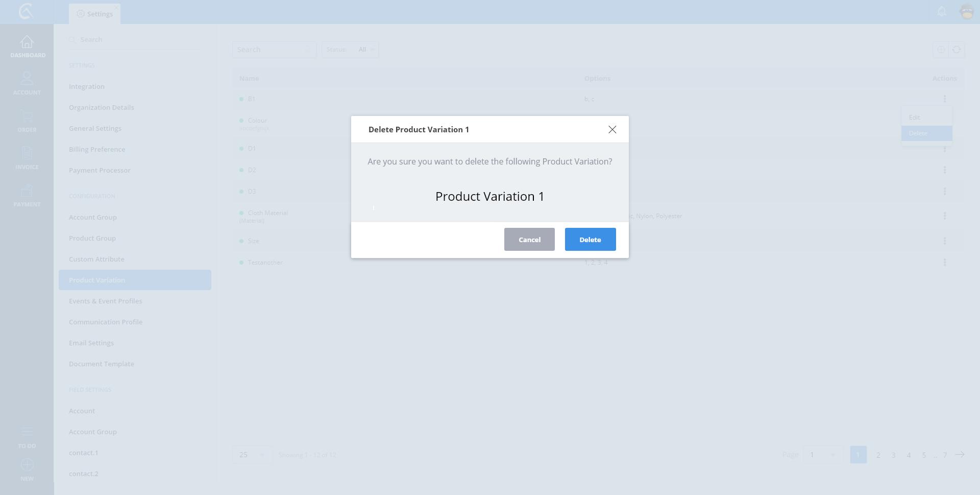Open actions menu for Testanother row
980x495 pixels.
point(944,263)
